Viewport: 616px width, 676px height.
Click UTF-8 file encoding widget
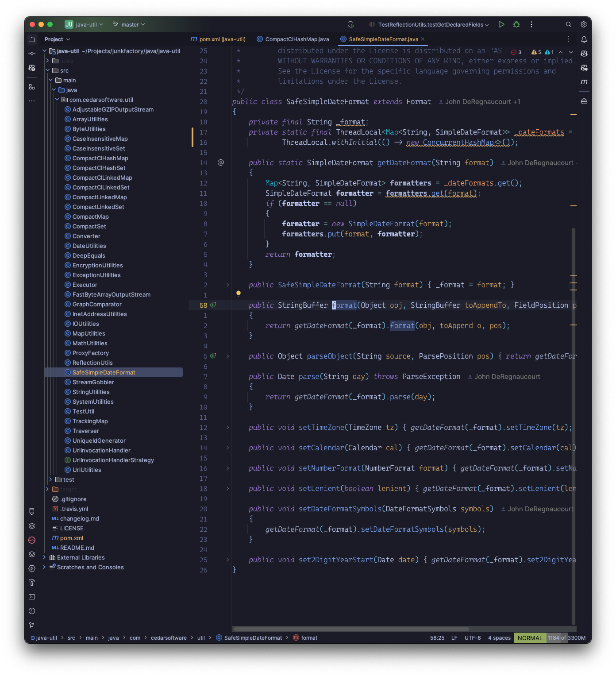coord(473,638)
